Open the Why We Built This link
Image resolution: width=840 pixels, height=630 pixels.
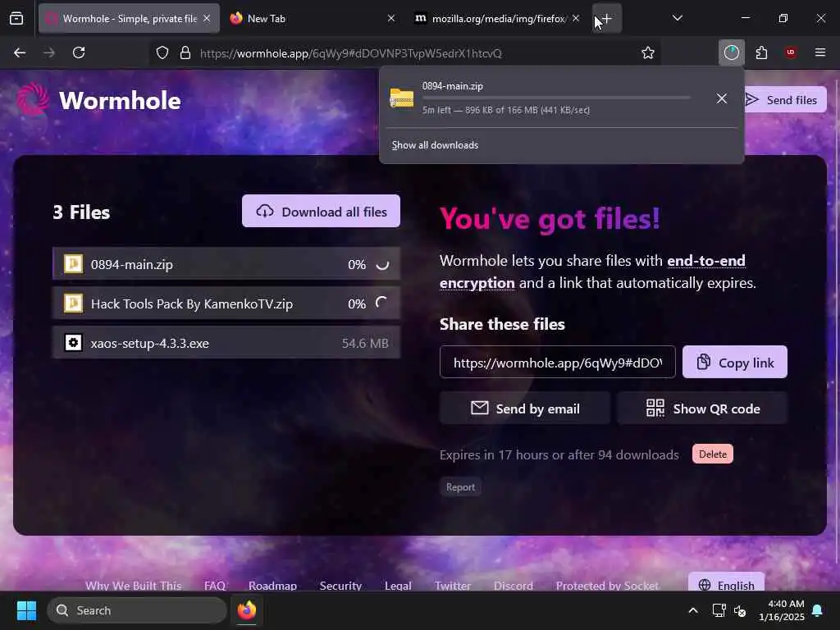tap(134, 585)
